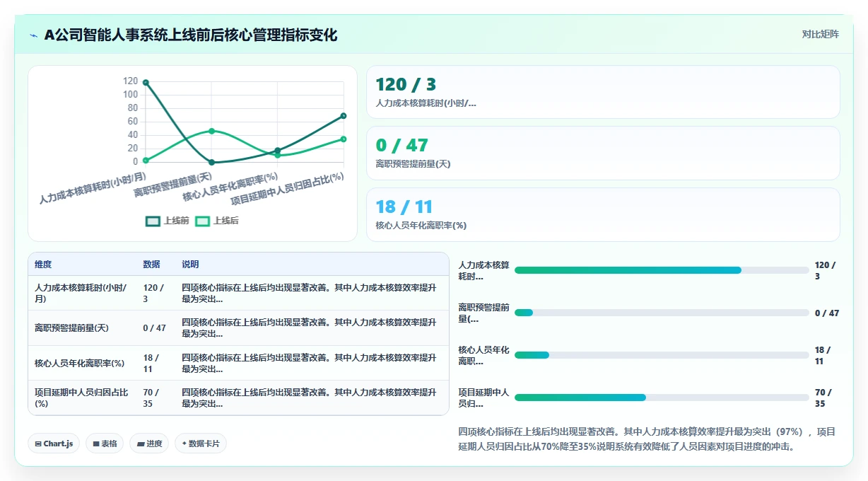Click the 进度 tag chip
The image size is (868, 481).
pos(149,444)
